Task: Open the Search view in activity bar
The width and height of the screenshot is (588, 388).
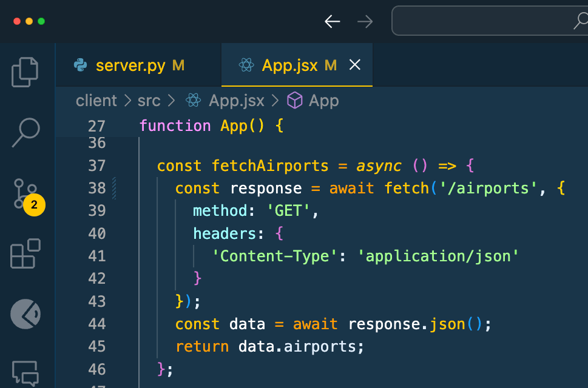Action: tap(25, 132)
